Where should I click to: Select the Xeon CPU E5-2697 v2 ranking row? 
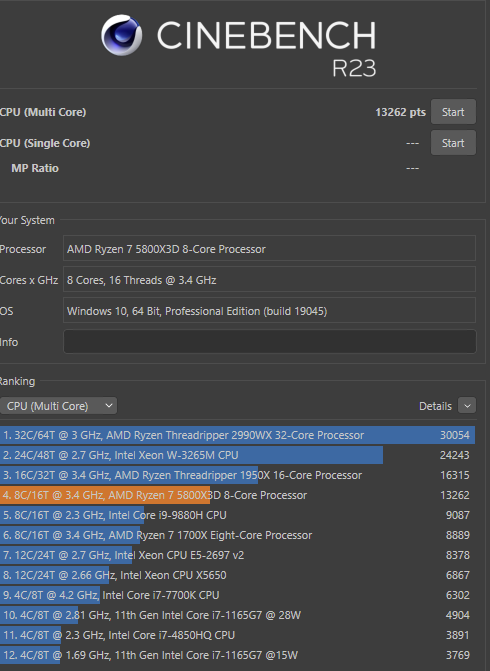pos(238,555)
